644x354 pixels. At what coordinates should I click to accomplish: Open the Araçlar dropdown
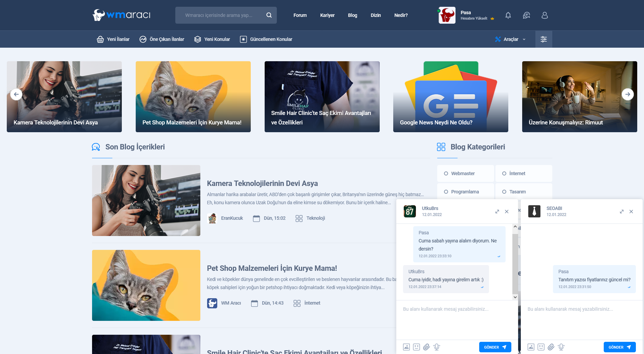pyautogui.click(x=510, y=39)
